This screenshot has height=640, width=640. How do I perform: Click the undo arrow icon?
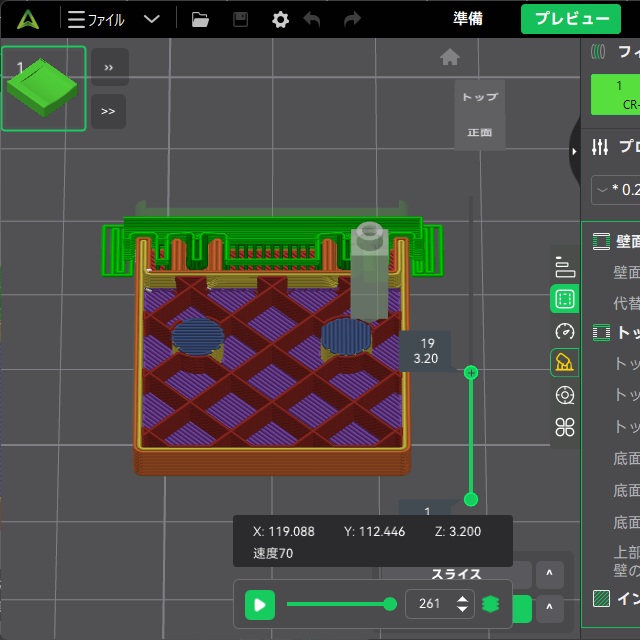[312, 19]
